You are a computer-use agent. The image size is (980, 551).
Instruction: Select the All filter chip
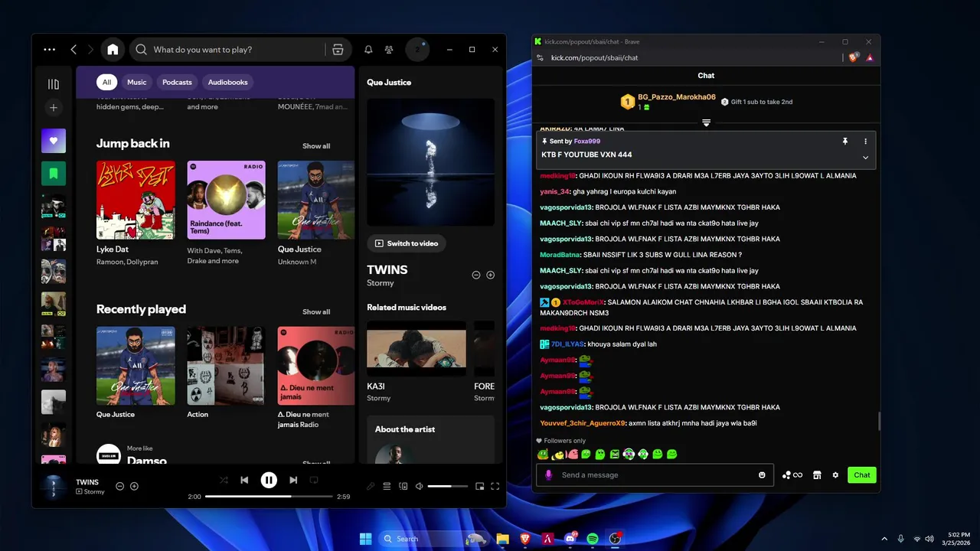tap(107, 82)
